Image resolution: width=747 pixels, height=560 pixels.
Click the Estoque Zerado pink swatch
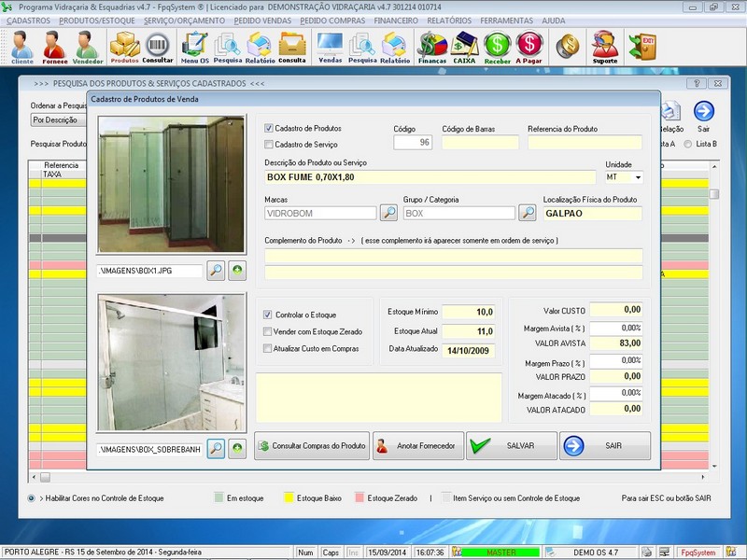(359, 497)
